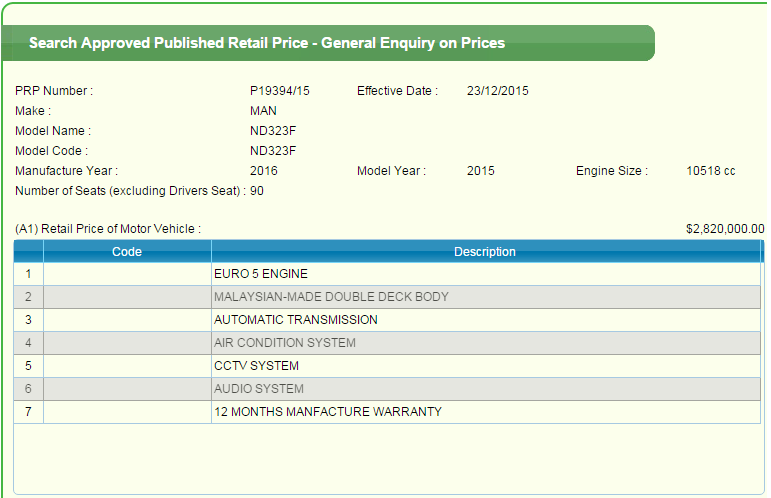Select the CCTV SYSTEM row

click(256, 366)
